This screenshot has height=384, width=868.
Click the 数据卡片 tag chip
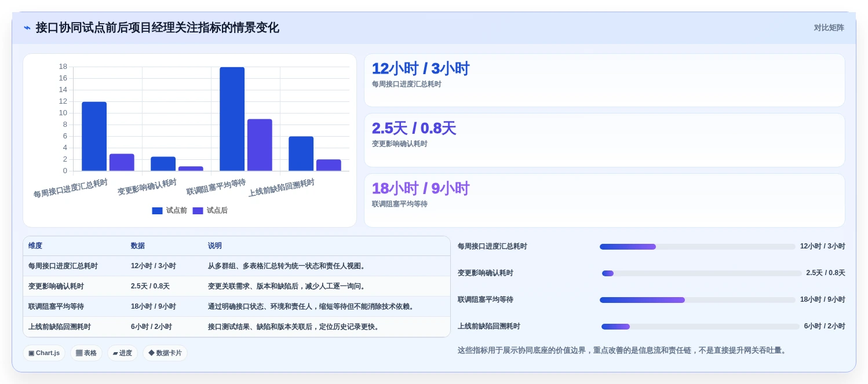[165, 353]
